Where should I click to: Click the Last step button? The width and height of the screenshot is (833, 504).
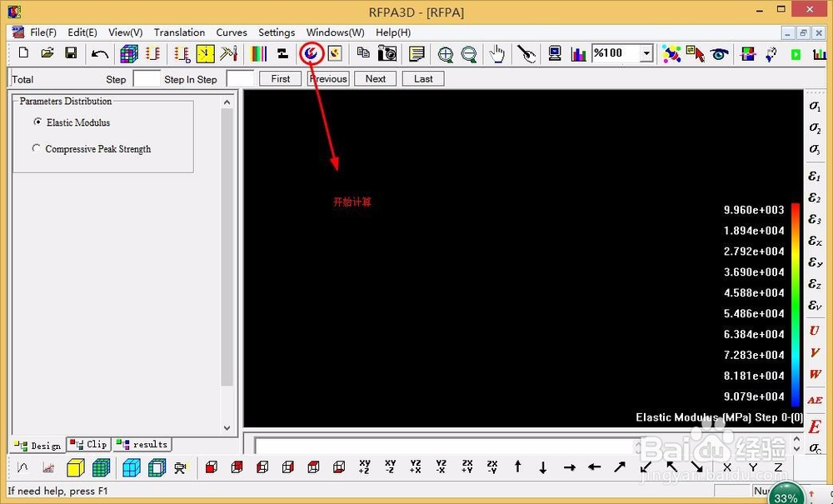pyautogui.click(x=423, y=78)
